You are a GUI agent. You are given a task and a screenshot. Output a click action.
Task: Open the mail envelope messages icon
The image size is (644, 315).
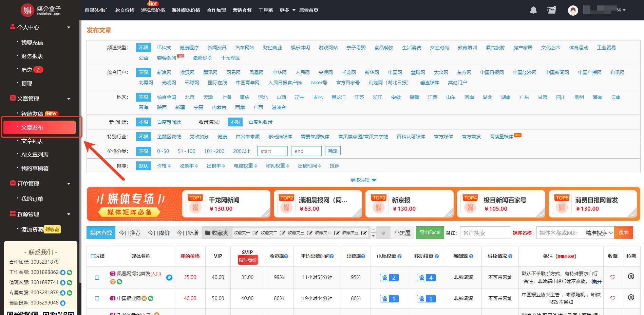pyautogui.click(x=552, y=10)
